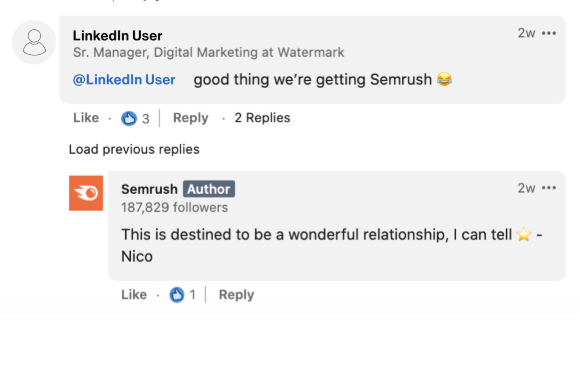Like the Semrush reply
The width and height of the screenshot is (580, 367).
click(134, 294)
